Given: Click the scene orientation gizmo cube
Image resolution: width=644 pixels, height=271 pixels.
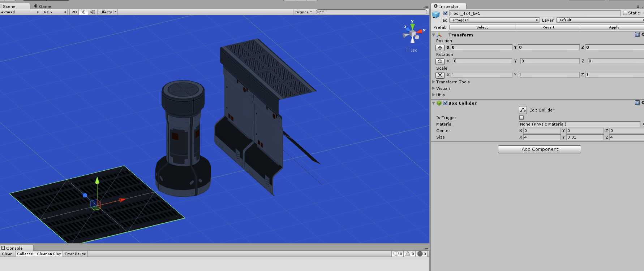Looking at the screenshot, I should 413,34.
